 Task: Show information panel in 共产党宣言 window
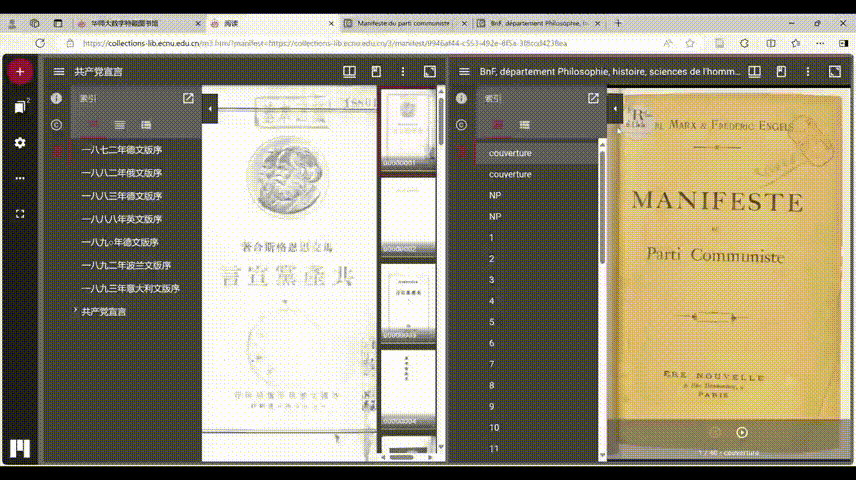(56, 98)
